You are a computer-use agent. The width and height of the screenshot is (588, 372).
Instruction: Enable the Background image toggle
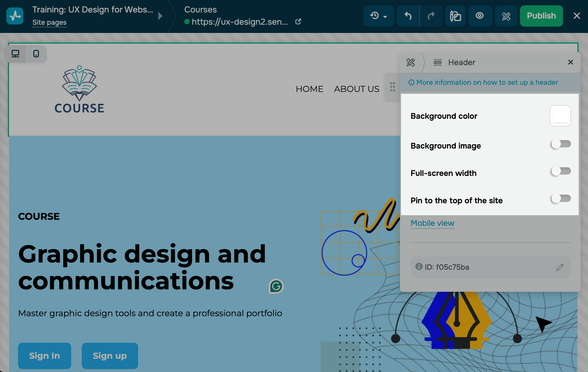coord(561,144)
